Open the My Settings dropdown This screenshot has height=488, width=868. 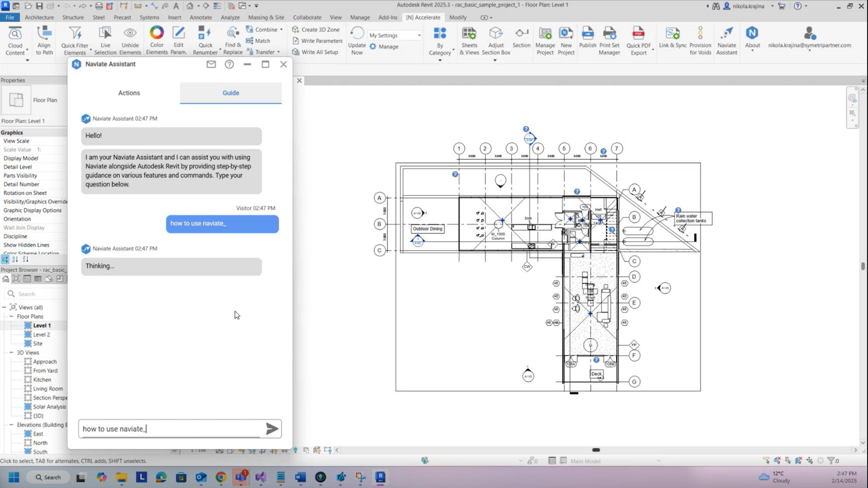(419, 35)
